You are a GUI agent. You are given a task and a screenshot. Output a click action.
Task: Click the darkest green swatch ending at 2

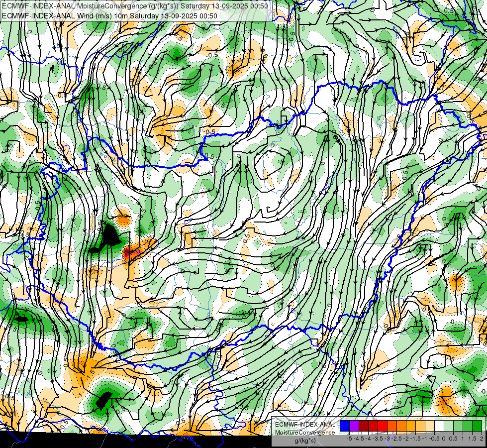click(x=477, y=426)
